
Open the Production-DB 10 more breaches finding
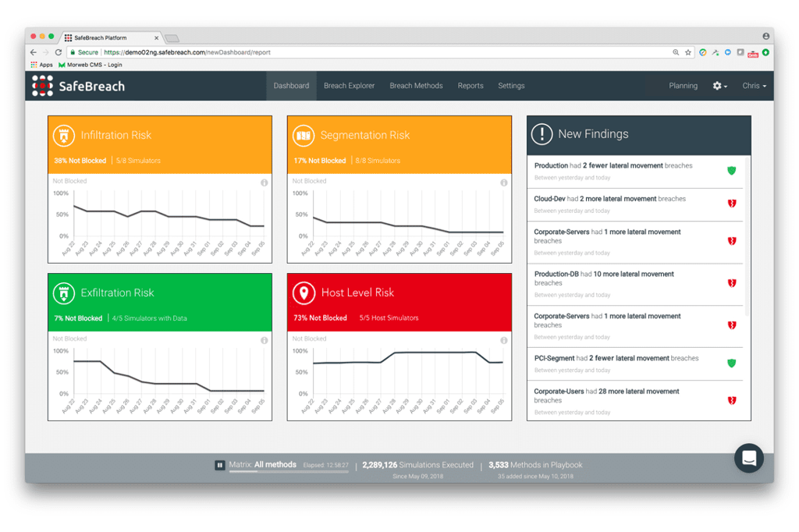pos(635,285)
